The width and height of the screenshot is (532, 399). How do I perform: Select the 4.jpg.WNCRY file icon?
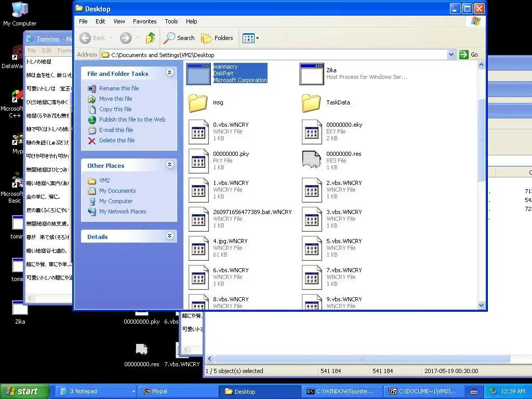[x=198, y=248]
